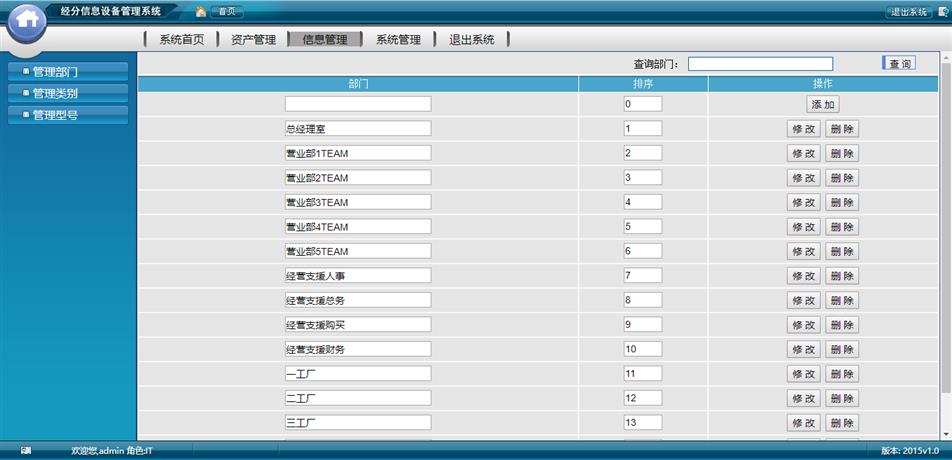This screenshot has width=952, height=460.
Task: Click the scrollbar up arrow
Action: tap(946, 58)
